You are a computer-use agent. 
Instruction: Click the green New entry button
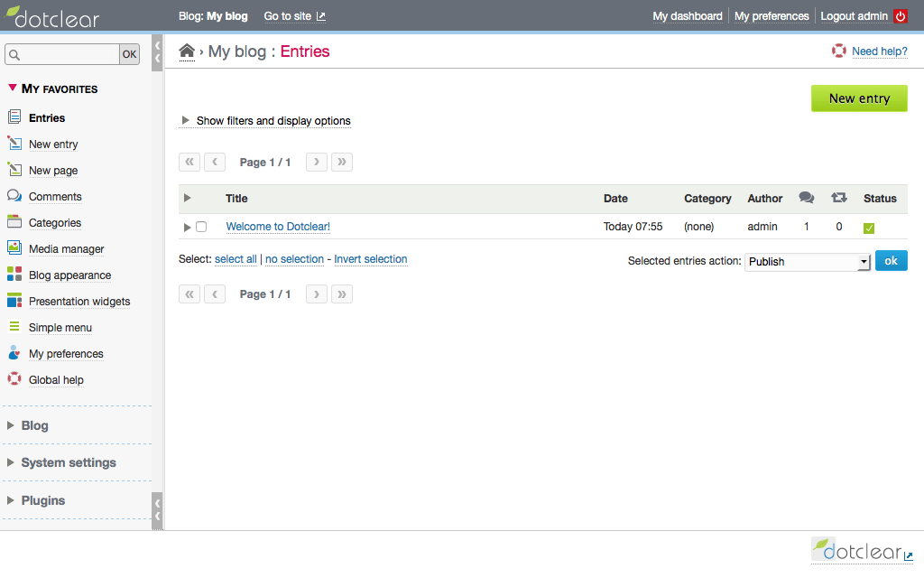(859, 98)
